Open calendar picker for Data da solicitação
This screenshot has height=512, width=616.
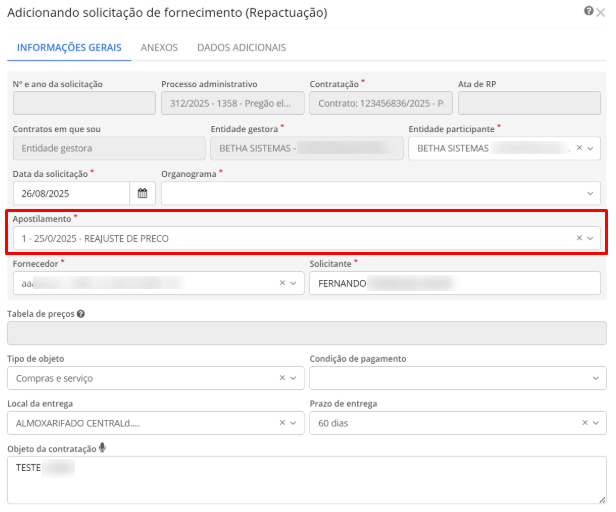142,193
